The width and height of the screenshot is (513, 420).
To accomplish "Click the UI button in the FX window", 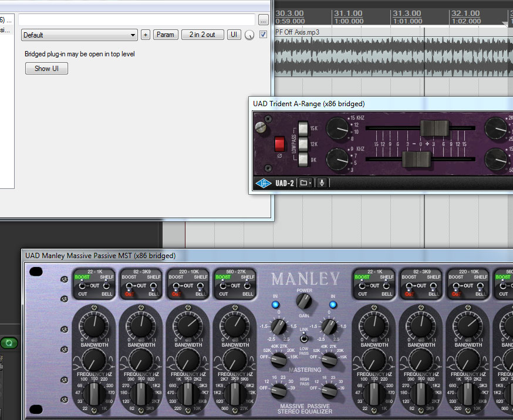I will pyautogui.click(x=234, y=35).
